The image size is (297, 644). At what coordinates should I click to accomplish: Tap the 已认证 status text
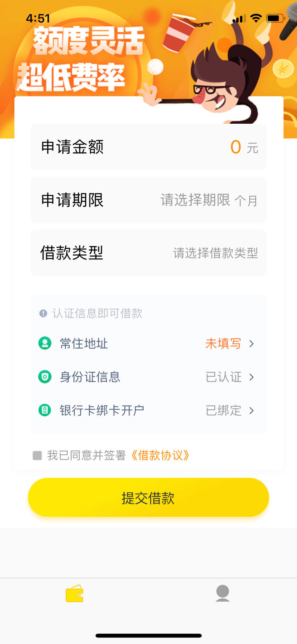pos(223,377)
